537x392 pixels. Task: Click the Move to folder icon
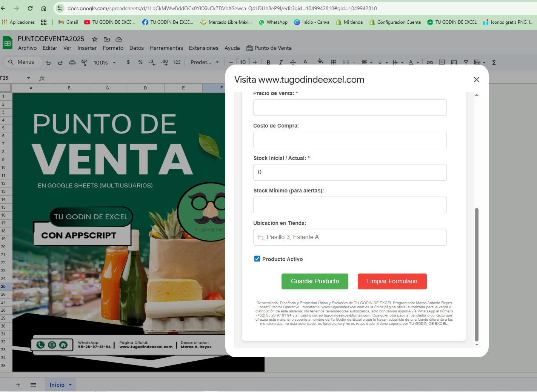pyautogui.click(x=107, y=39)
